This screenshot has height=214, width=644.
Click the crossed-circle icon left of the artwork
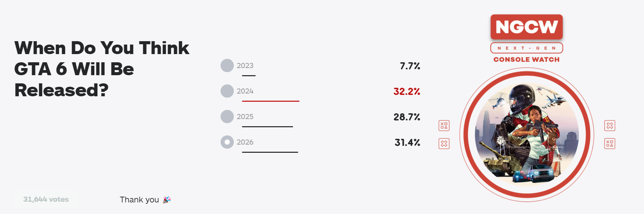(x=444, y=144)
